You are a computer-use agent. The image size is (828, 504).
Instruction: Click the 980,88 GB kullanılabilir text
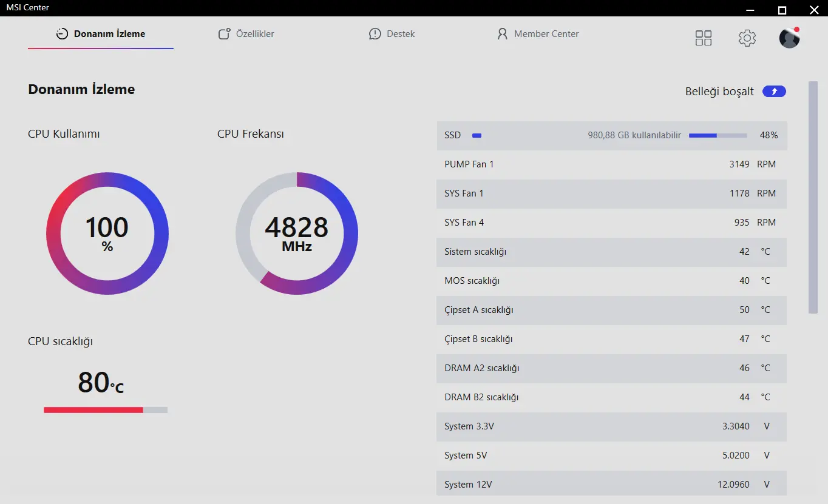[x=634, y=135]
